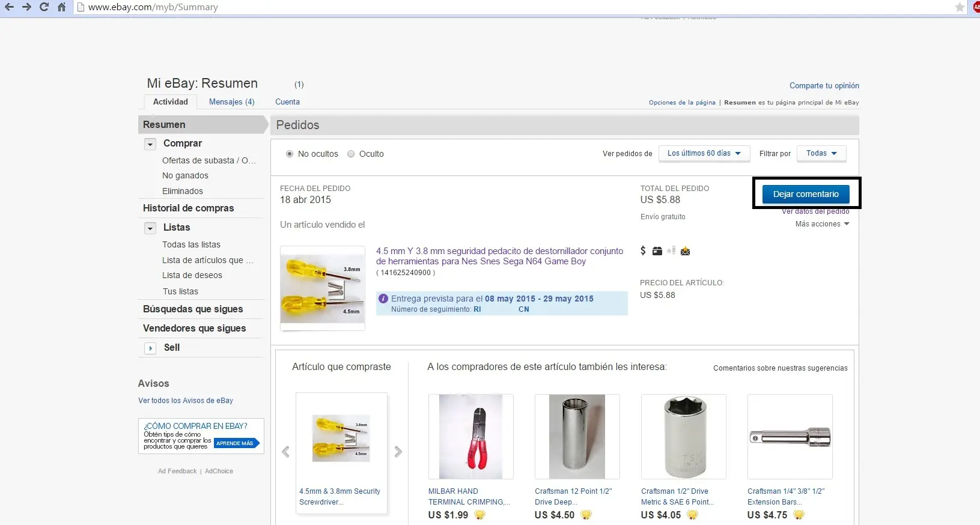
Task: Select the No ocultos radio button
Action: (x=290, y=154)
